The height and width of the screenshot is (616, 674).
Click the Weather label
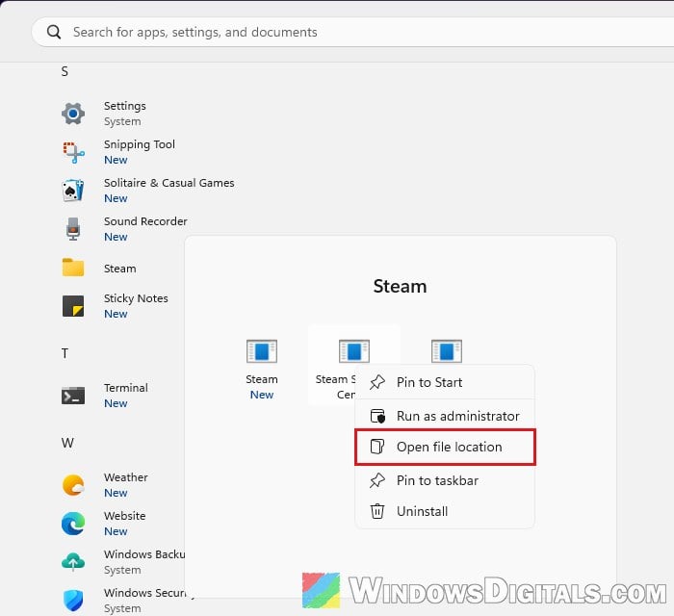[125, 477]
